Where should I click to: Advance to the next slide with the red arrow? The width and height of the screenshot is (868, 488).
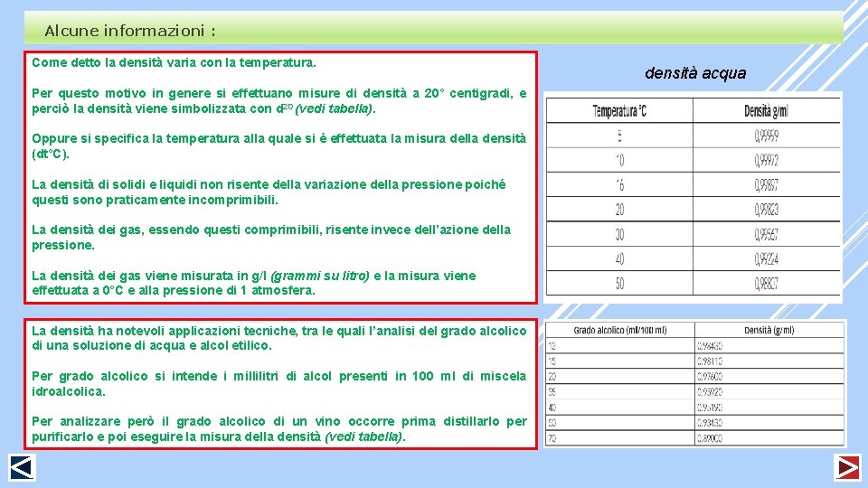(847, 467)
